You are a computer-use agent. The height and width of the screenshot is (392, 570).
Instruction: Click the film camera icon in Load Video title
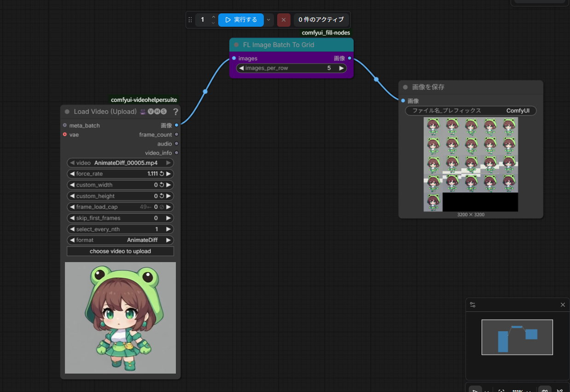[x=143, y=111]
